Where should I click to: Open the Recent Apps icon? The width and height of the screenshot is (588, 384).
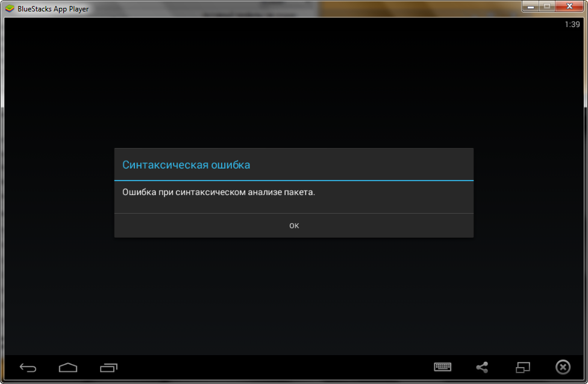point(108,368)
